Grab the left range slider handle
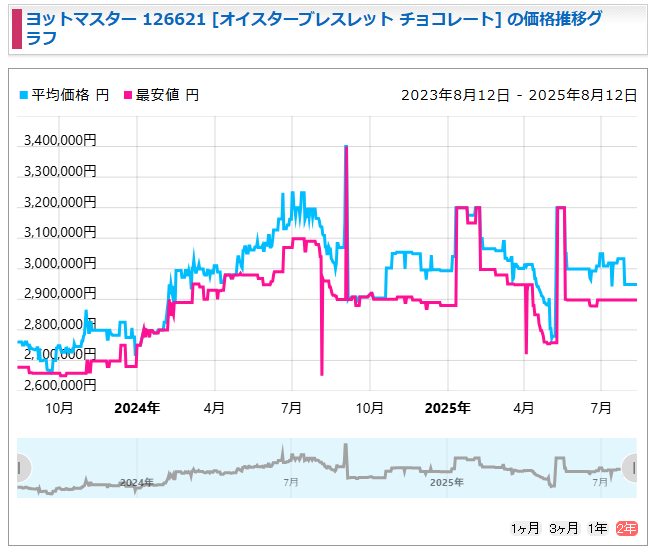Viewport: 658px width, 552px height. coord(19,467)
